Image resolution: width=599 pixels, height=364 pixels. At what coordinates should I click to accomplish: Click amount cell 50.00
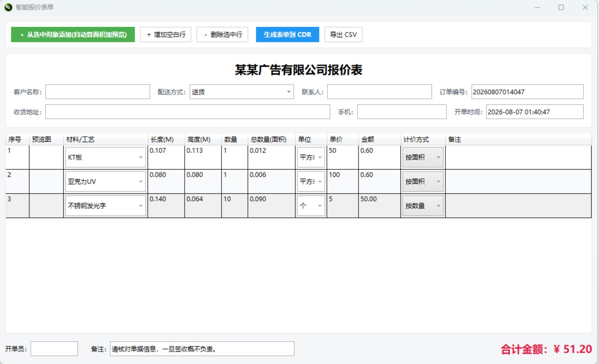click(380, 206)
